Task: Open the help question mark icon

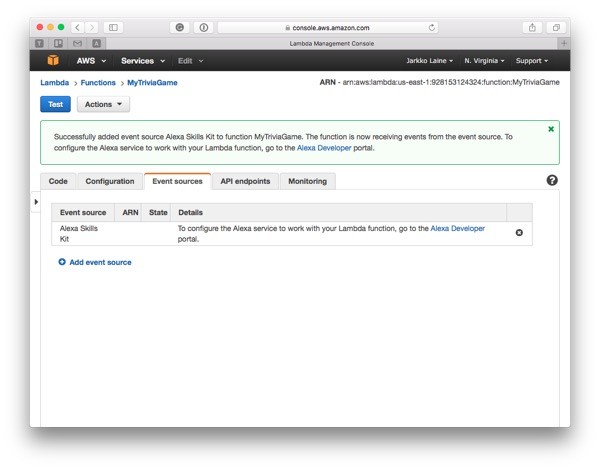Action: coord(552,180)
